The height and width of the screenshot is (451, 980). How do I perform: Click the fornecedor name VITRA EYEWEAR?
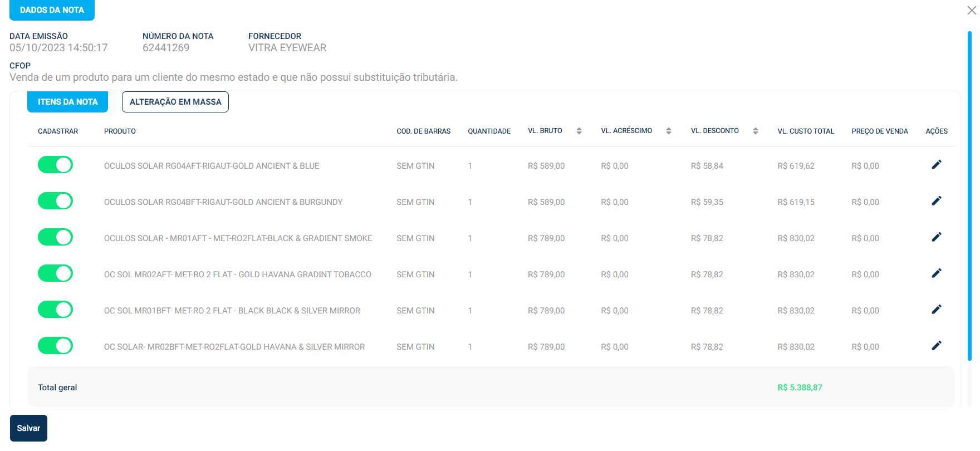[x=287, y=48]
